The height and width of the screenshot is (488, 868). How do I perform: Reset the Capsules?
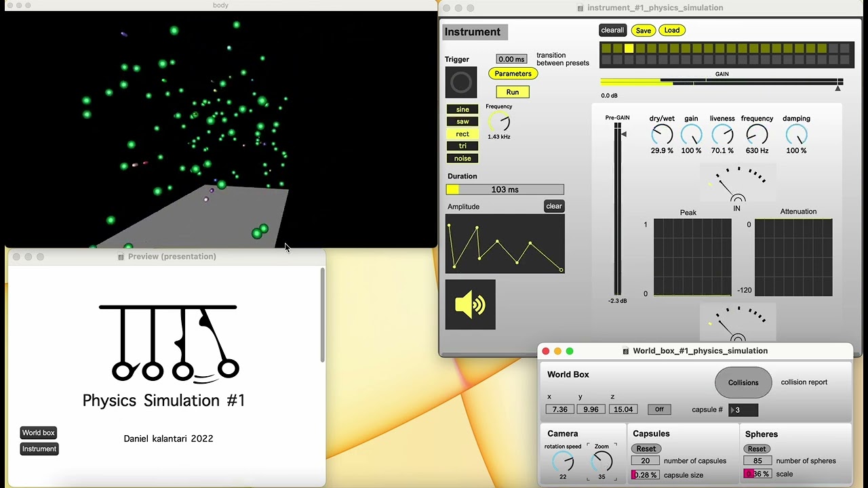coord(646,449)
